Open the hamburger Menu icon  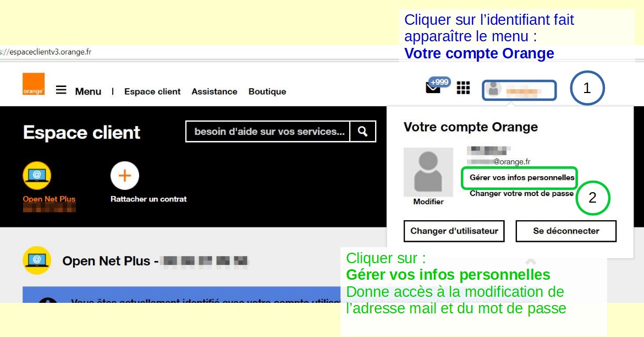coord(61,90)
